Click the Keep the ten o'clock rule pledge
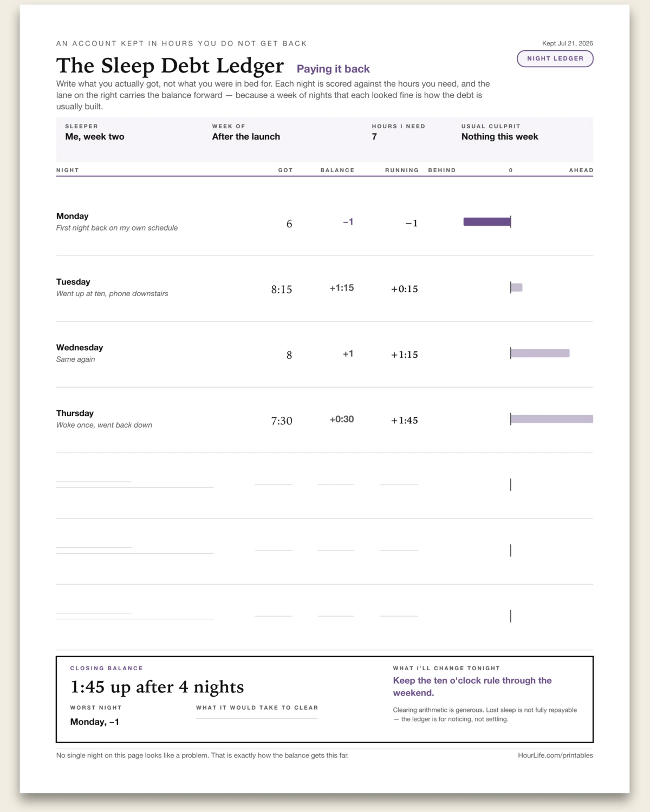Viewport: 650px width, 812px height. point(472,686)
